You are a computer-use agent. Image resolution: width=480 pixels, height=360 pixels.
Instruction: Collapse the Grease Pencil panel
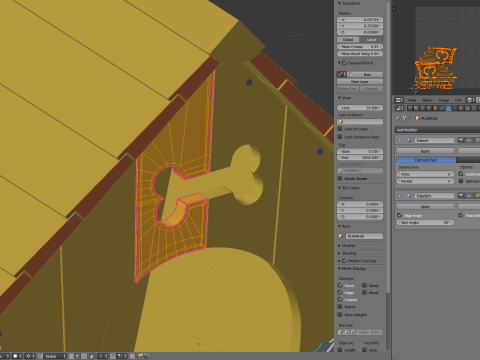point(340,63)
